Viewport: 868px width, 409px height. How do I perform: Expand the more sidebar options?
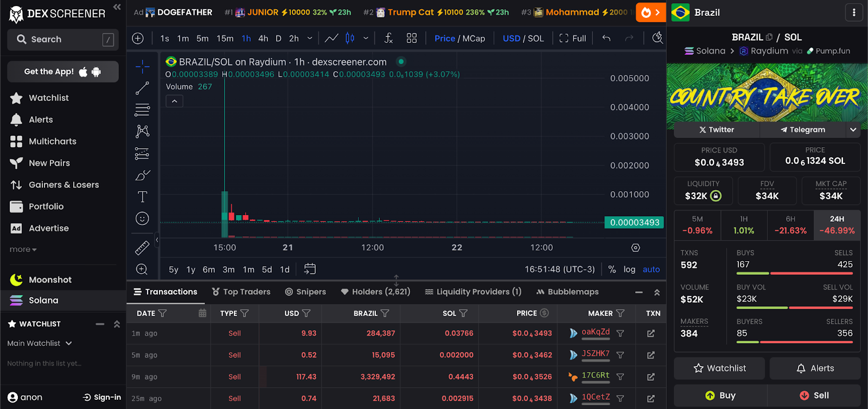point(23,249)
